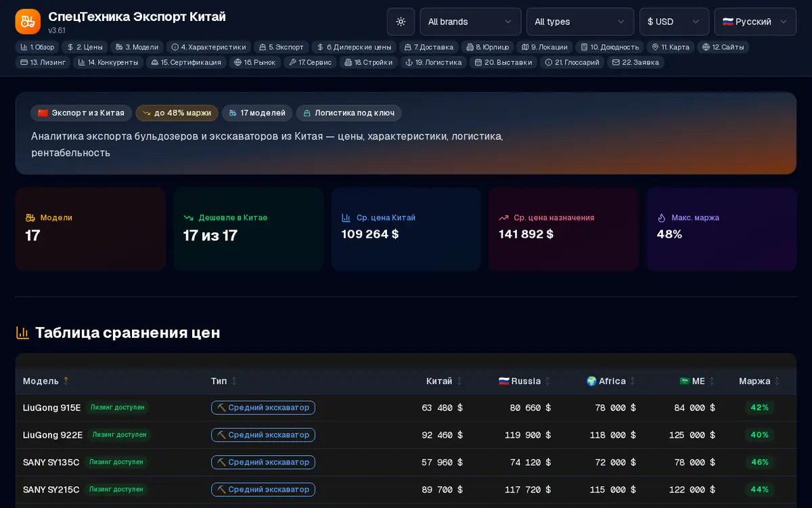Image resolution: width=812 pixels, height=508 pixels.
Task: Open the 22. Заявка request section
Action: coord(635,62)
